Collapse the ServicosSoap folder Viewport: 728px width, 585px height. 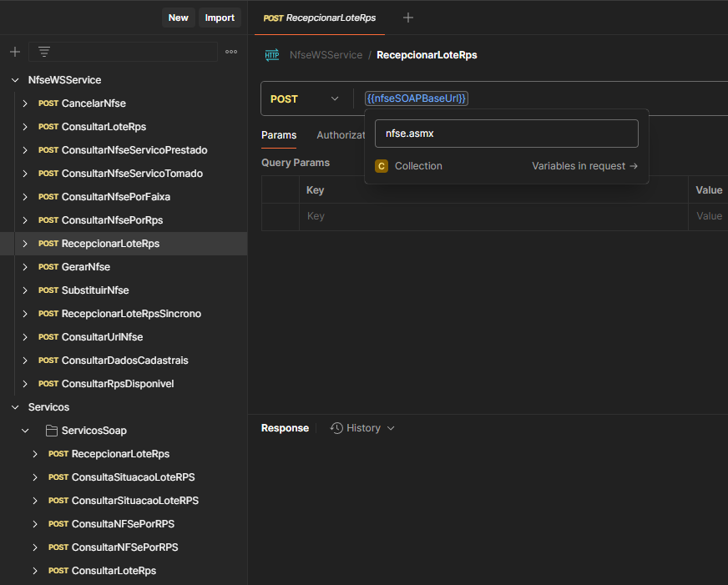pyautogui.click(x=25, y=431)
